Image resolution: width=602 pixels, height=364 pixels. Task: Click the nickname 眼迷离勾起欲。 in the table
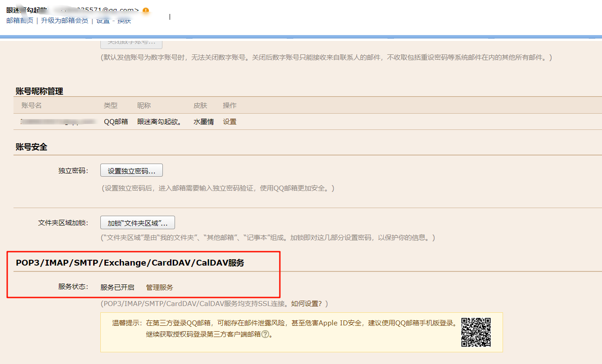[159, 122]
